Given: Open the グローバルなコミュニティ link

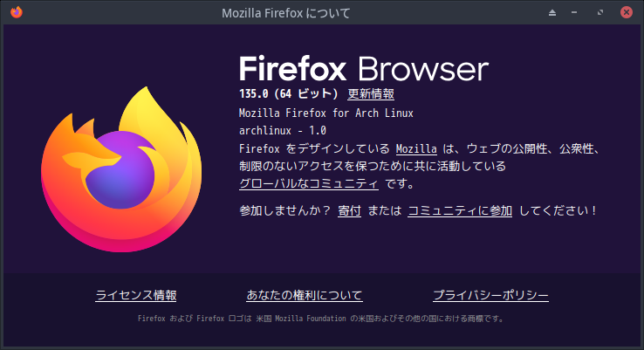Looking at the screenshot, I should (x=308, y=183).
